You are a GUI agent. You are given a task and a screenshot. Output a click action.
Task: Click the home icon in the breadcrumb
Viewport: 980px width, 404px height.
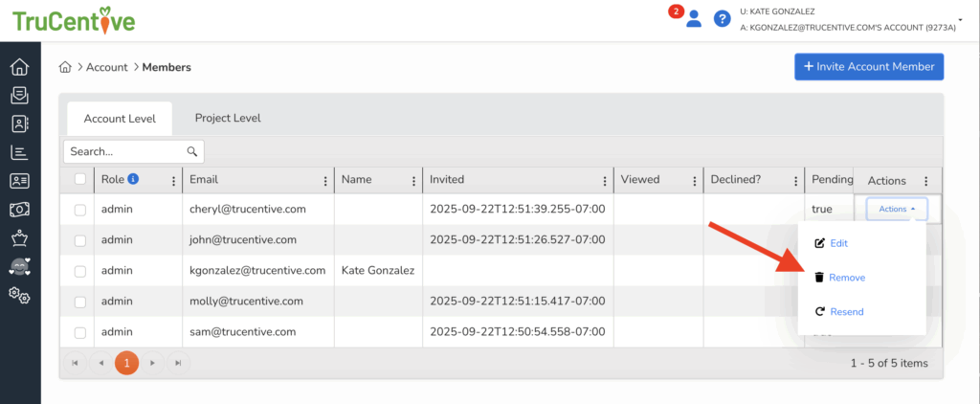(x=65, y=67)
